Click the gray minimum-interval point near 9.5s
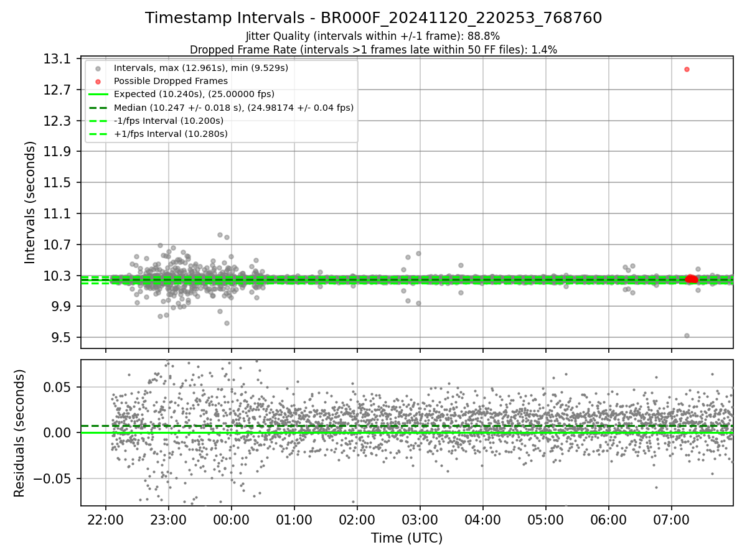The width and height of the screenshot is (747, 560). click(x=687, y=335)
